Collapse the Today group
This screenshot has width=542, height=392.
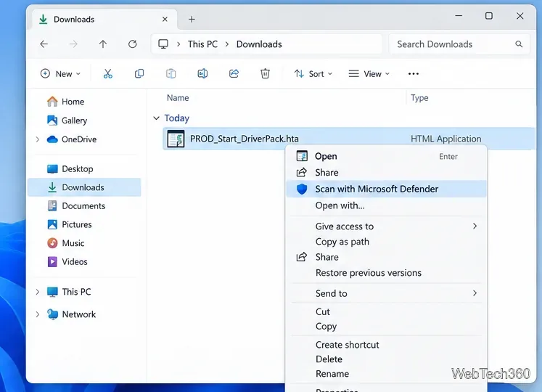click(x=156, y=118)
